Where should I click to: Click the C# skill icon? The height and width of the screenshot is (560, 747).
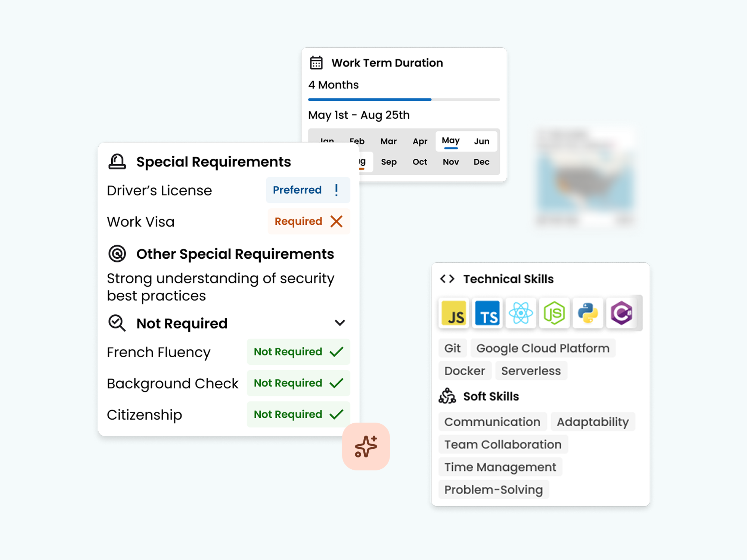[x=622, y=313]
